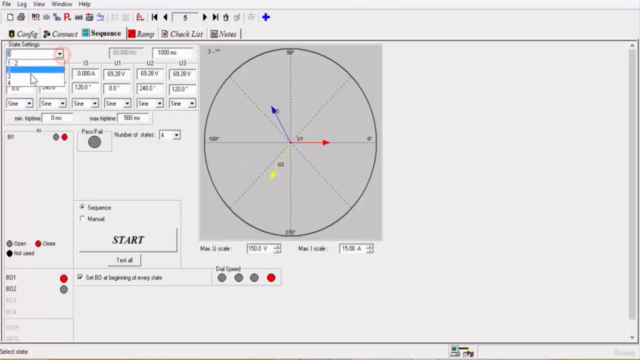Open the File menu

(7, 4)
